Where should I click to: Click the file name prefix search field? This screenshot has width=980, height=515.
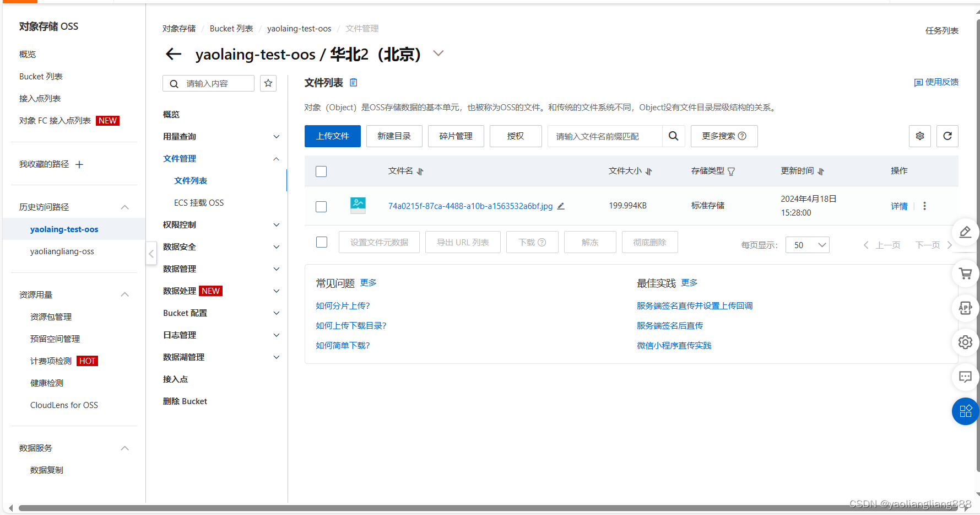pyautogui.click(x=605, y=136)
